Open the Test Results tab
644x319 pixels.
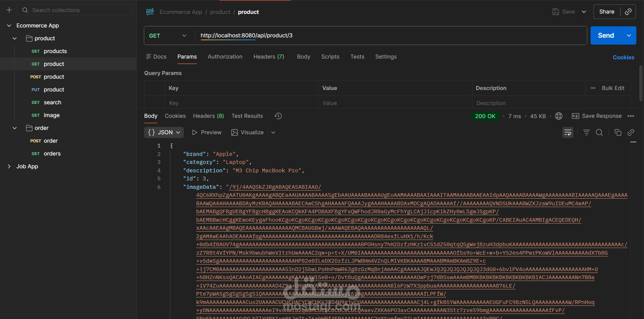click(247, 116)
